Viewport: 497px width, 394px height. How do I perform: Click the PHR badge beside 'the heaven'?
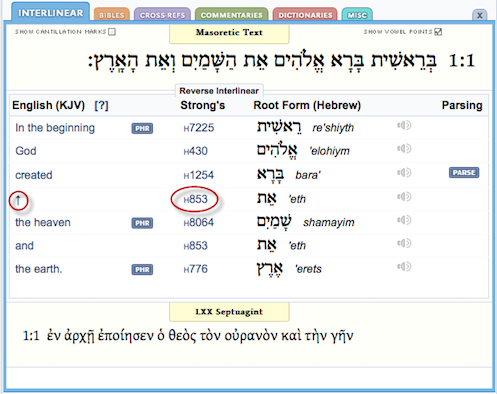point(142,223)
